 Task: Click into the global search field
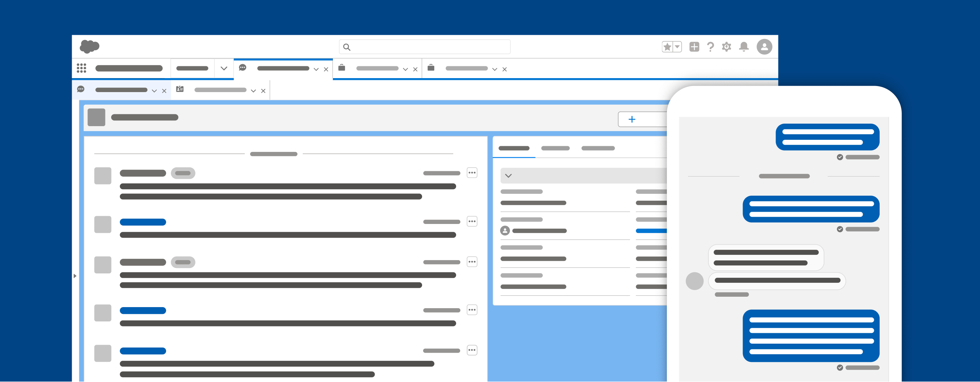coord(425,47)
